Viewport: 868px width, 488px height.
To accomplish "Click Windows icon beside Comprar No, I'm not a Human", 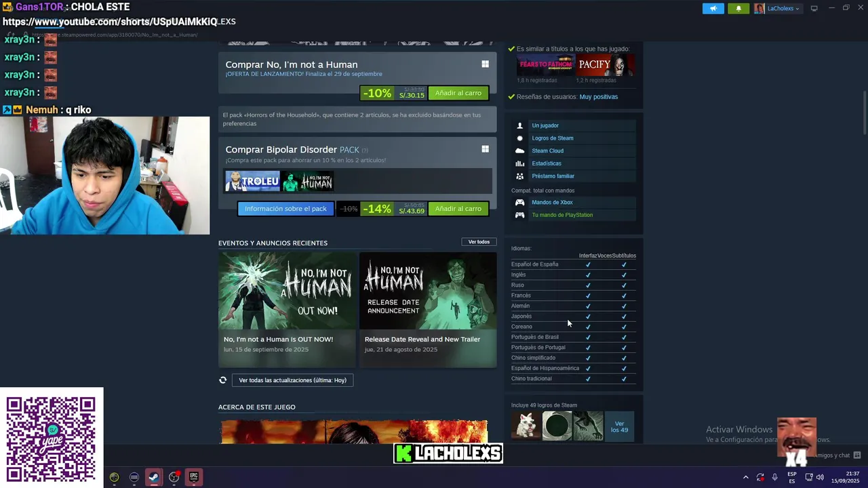I will [x=485, y=64].
